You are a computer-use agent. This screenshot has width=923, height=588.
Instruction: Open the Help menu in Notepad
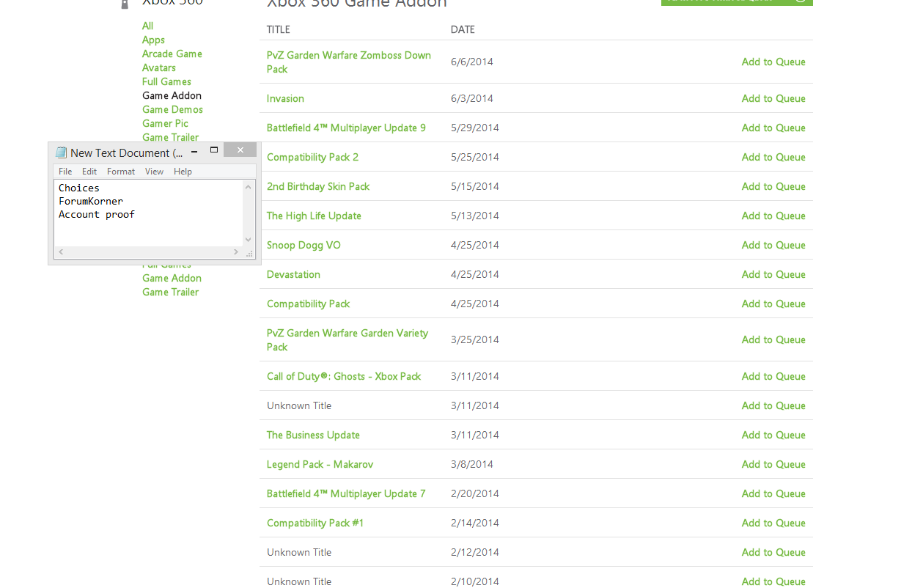coord(183,172)
